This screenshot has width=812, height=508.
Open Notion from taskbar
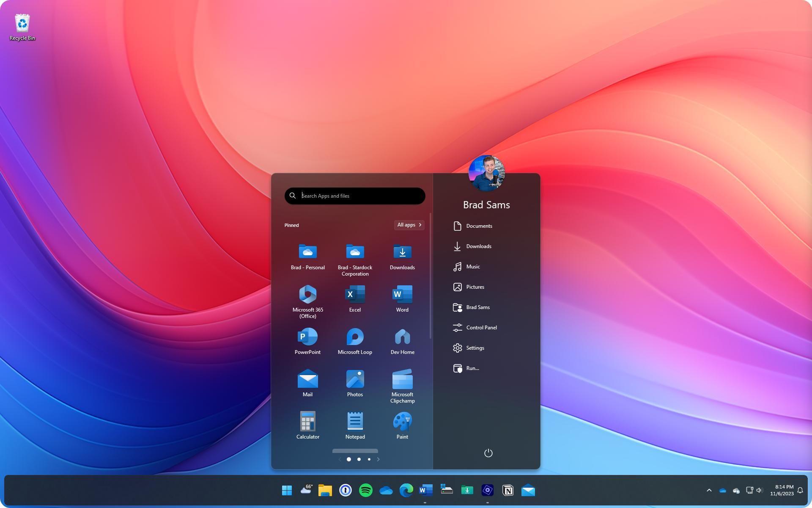508,491
